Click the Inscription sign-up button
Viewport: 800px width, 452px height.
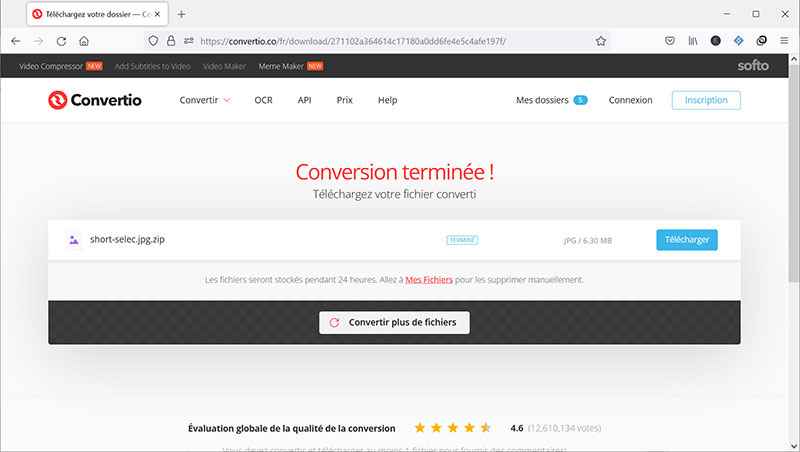pyautogui.click(x=706, y=100)
